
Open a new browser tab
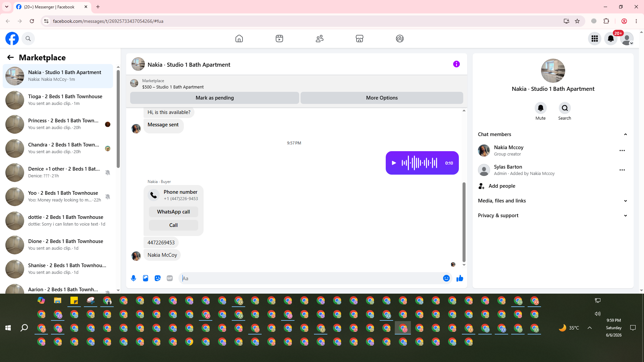click(x=98, y=7)
